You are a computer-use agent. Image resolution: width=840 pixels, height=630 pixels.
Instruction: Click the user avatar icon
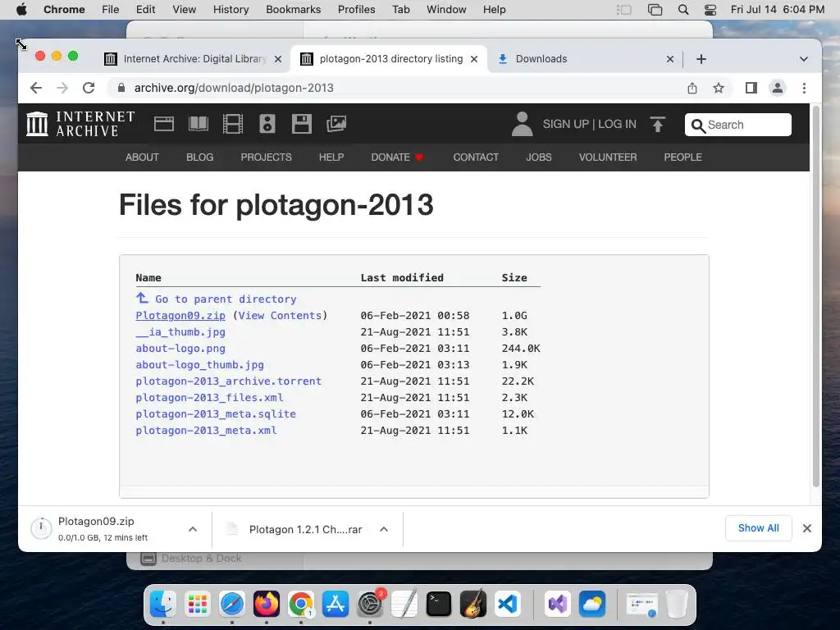click(522, 124)
